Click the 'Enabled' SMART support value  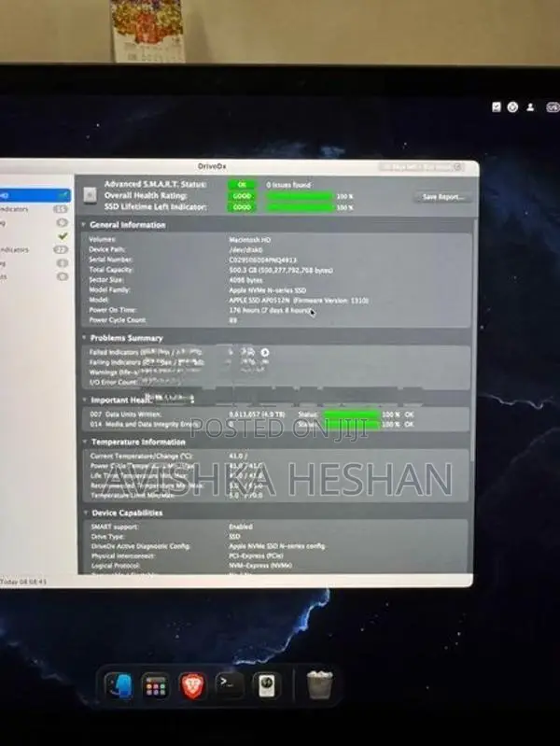(241, 527)
